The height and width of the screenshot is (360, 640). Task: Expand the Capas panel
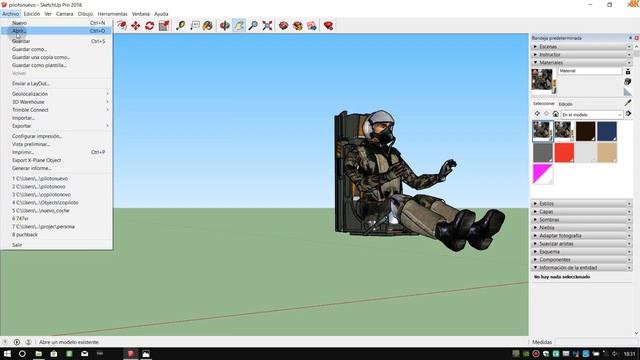click(582, 211)
